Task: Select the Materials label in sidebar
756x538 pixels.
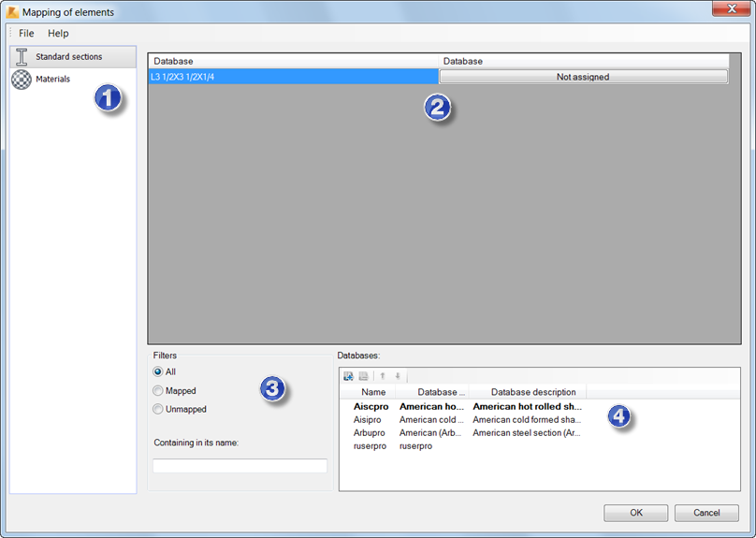Action: point(53,79)
